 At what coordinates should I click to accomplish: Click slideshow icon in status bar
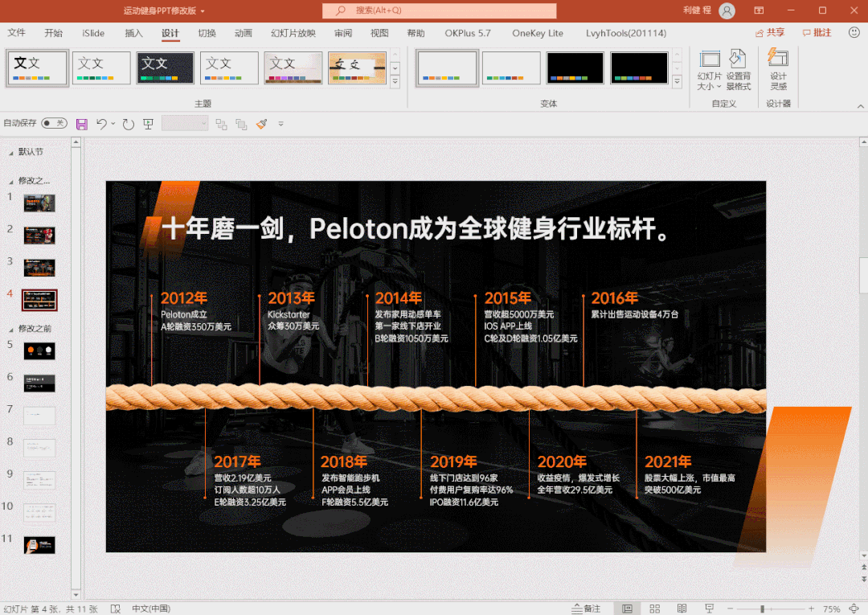pos(709,609)
